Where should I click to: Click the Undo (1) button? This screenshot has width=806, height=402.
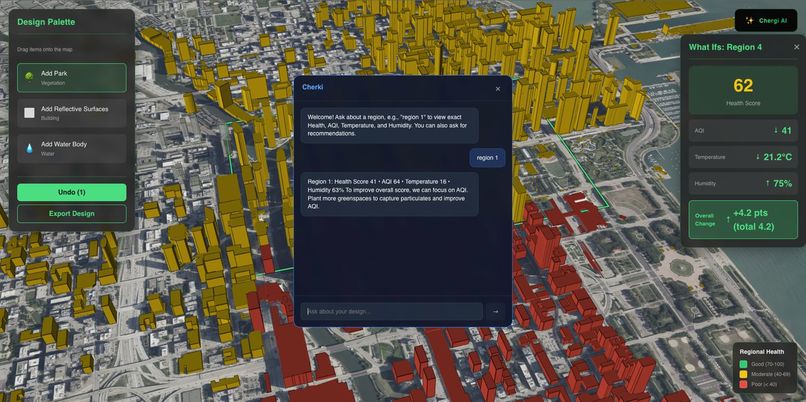[71, 192]
